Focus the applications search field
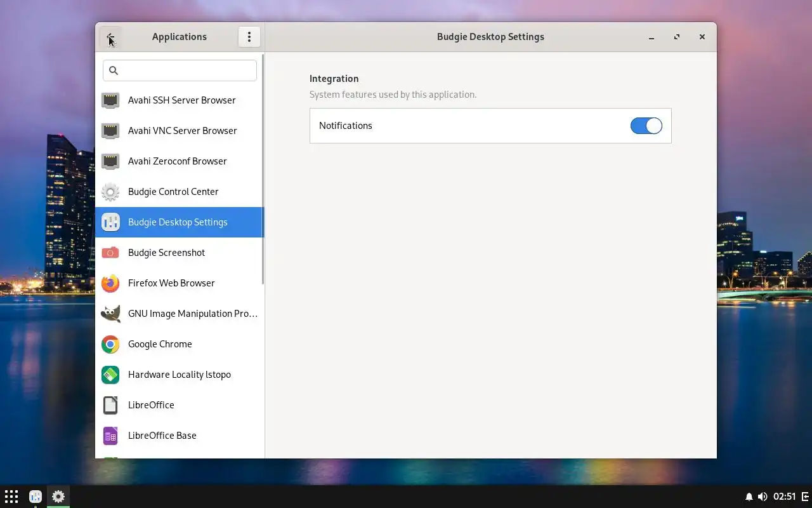The width and height of the screenshot is (812, 508). (180, 70)
